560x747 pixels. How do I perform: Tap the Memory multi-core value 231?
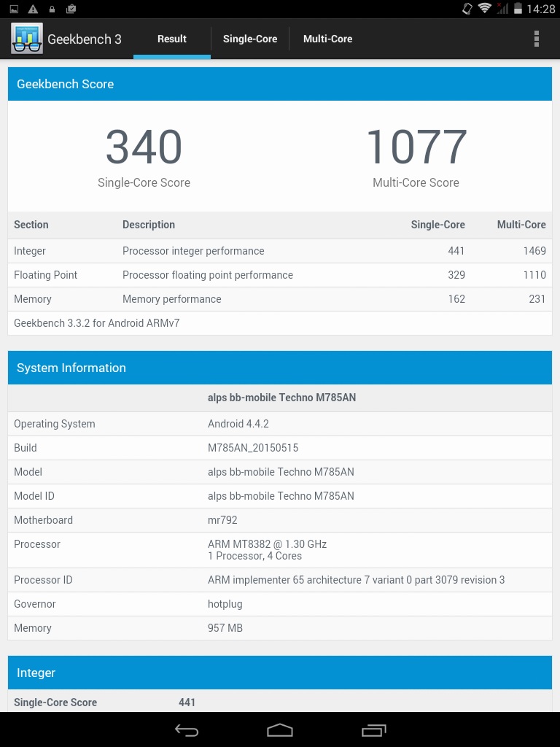tap(537, 299)
